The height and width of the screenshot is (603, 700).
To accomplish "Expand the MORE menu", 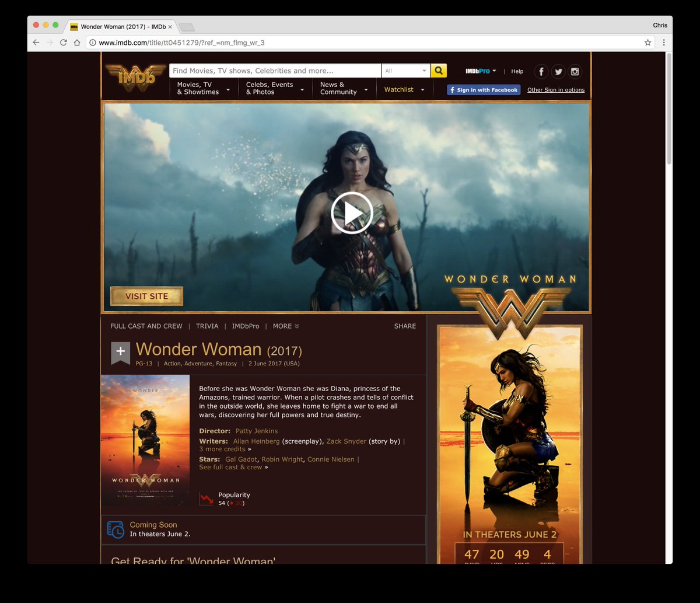I will coord(286,326).
